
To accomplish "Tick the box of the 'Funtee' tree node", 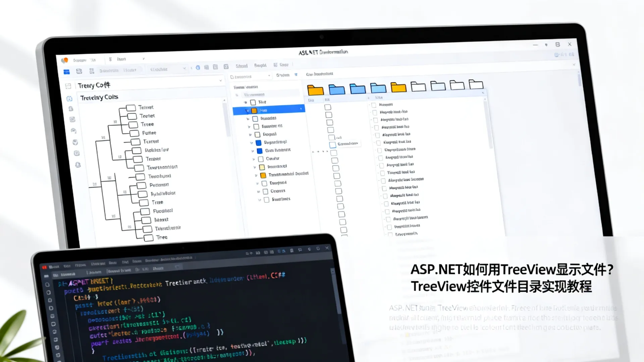I will pos(135,133).
